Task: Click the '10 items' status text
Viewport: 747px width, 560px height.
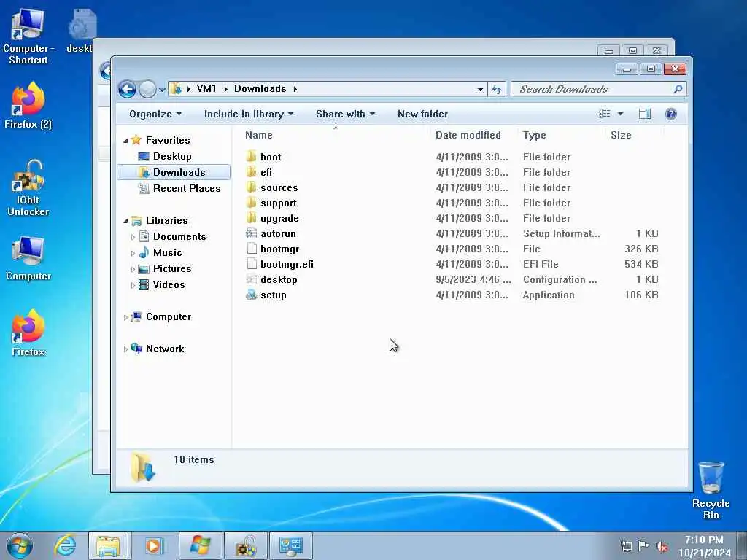Action: (193, 459)
